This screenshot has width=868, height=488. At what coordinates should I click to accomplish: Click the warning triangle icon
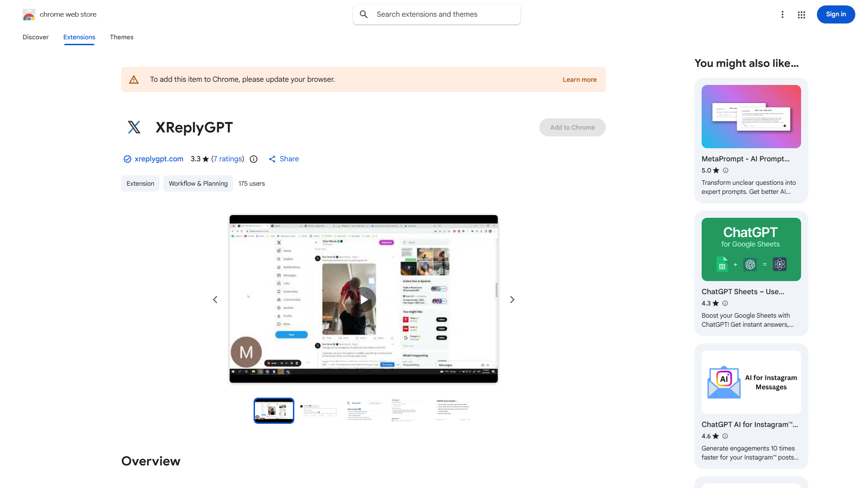(x=134, y=79)
